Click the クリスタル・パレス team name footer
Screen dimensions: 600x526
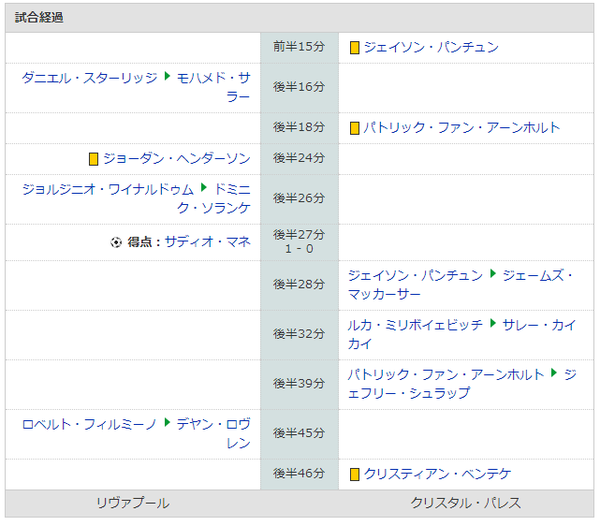(x=466, y=503)
